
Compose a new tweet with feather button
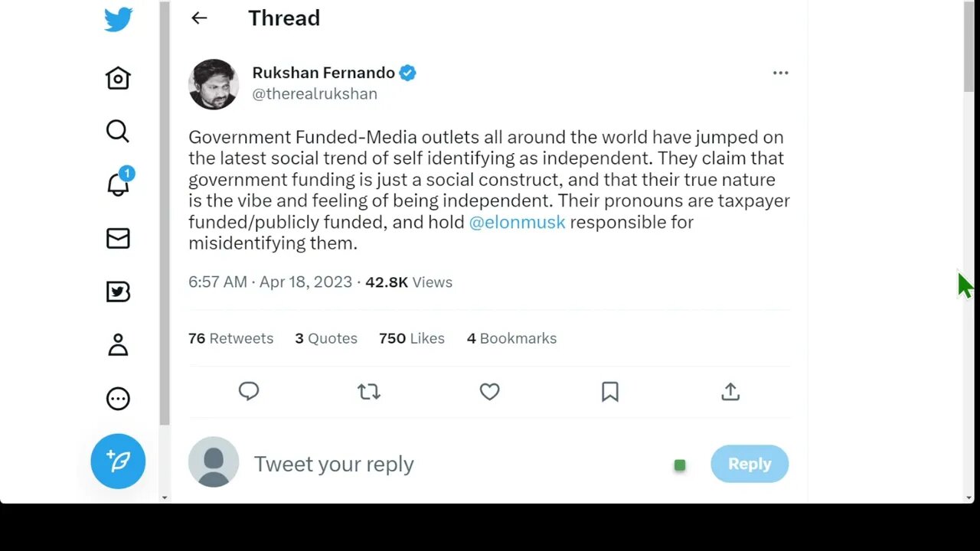118,461
